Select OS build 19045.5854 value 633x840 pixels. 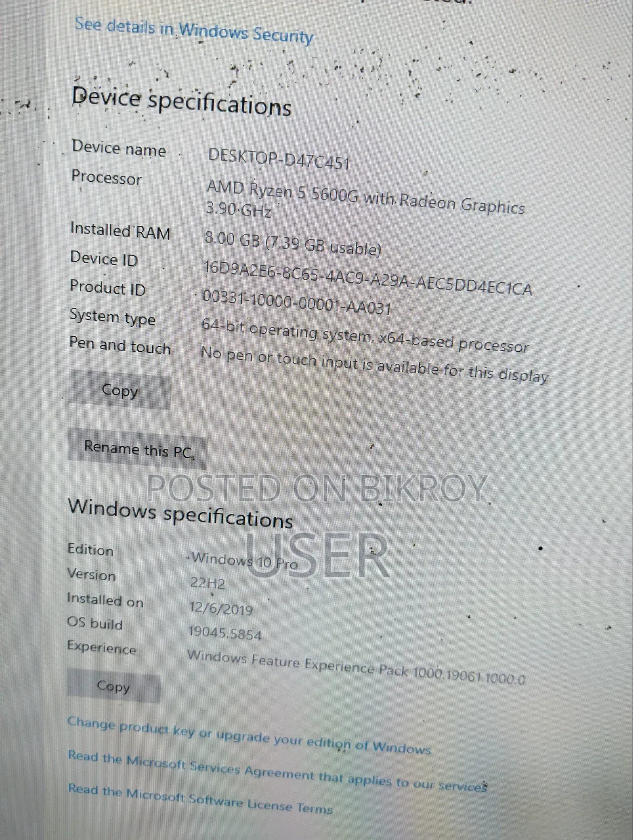point(225,633)
